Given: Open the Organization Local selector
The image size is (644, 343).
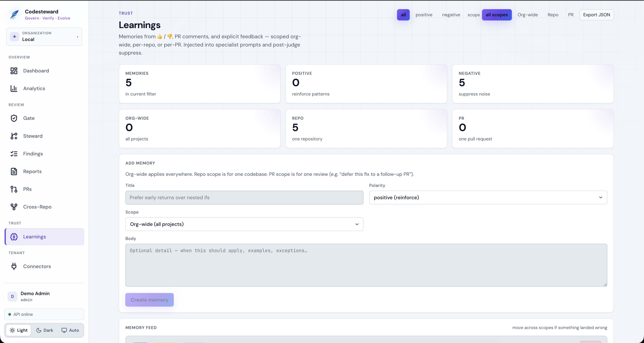Looking at the screenshot, I should coord(44,36).
